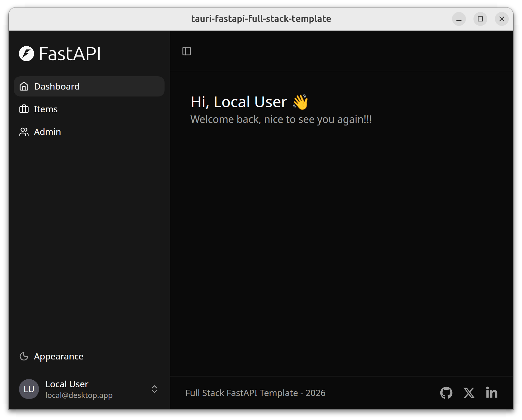Click the window title text
Screen dimensions: 522x420
[x=261, y=19]
